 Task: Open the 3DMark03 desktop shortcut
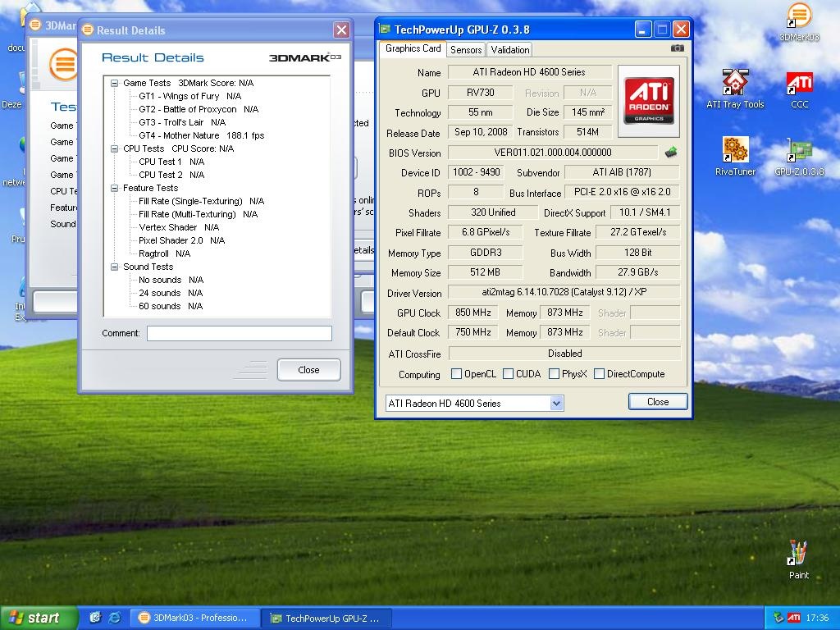[x=799, y=16]
